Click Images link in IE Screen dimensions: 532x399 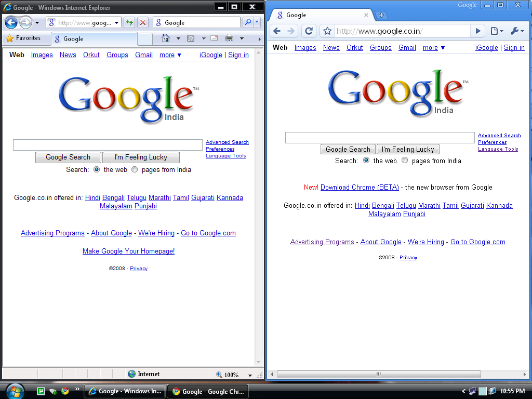42,55
